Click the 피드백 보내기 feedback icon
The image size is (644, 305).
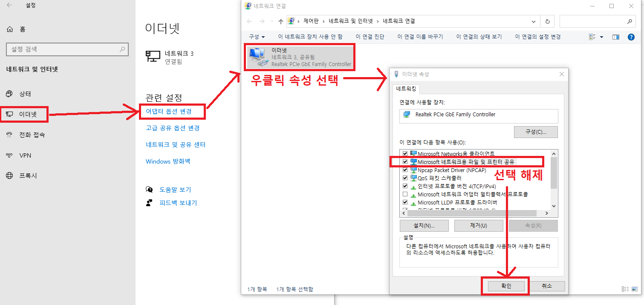pos(149,202)
